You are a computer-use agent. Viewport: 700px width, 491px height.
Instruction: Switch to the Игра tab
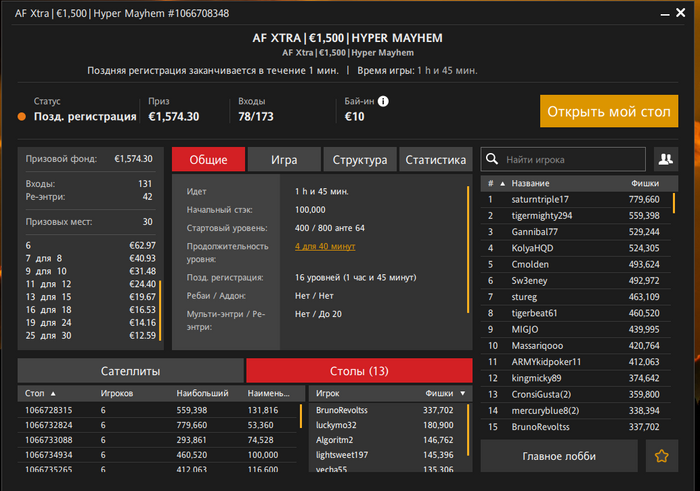pyautogui.click(x=284, y=159)
